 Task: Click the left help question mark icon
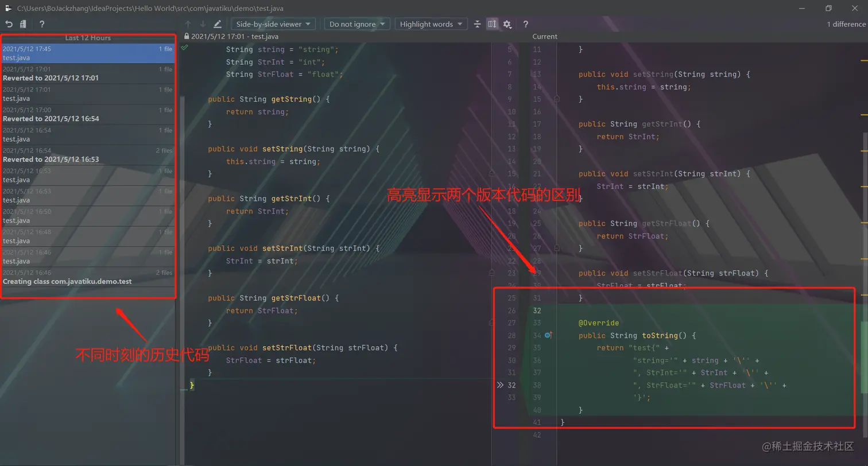(42, 24)
